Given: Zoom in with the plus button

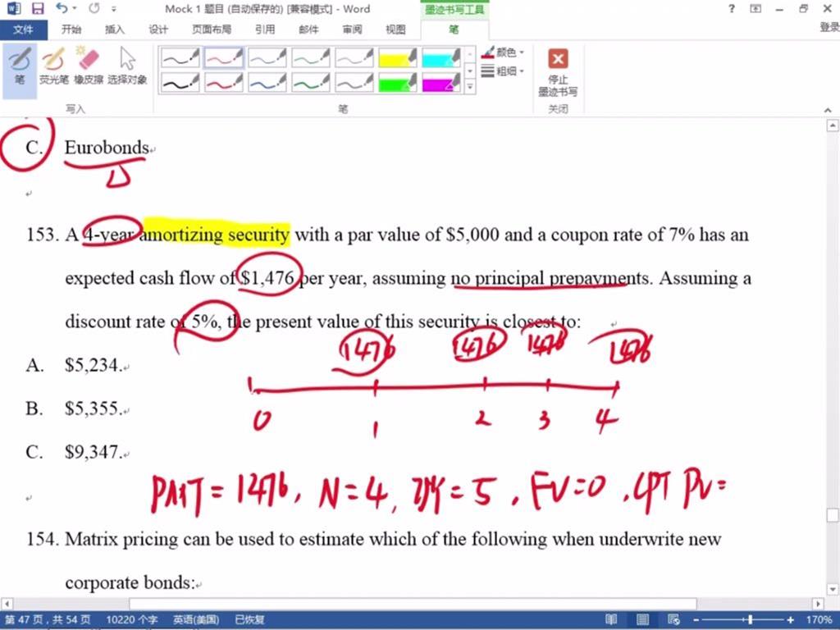Looking at the screenshot, I should click(790, 620).
